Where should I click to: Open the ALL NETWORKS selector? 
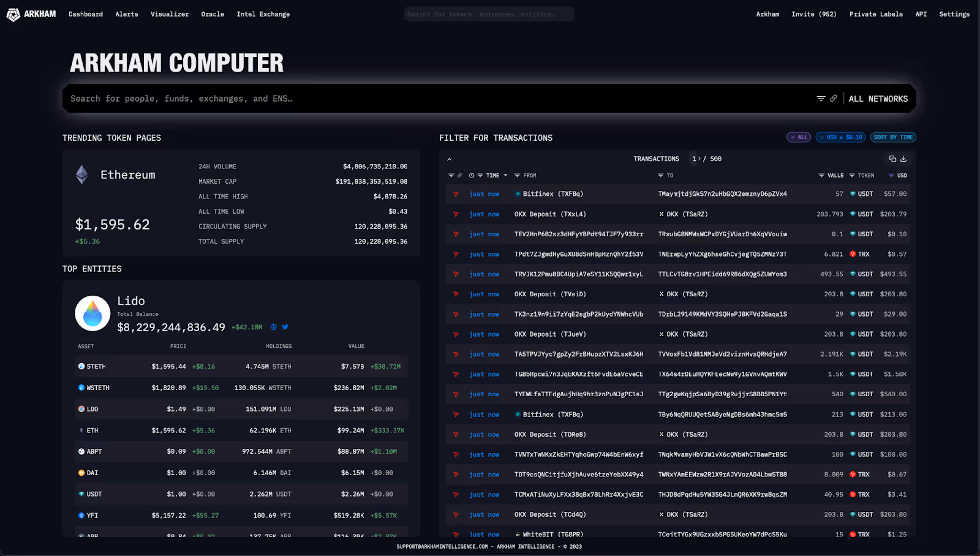click(878, 98)
